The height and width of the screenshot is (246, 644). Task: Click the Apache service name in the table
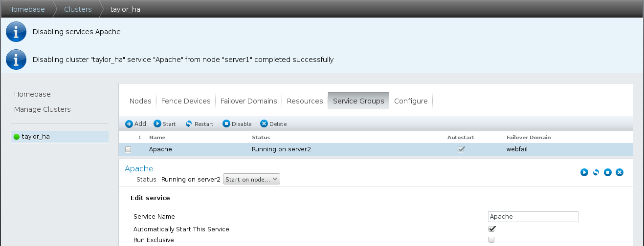point(160,149)
